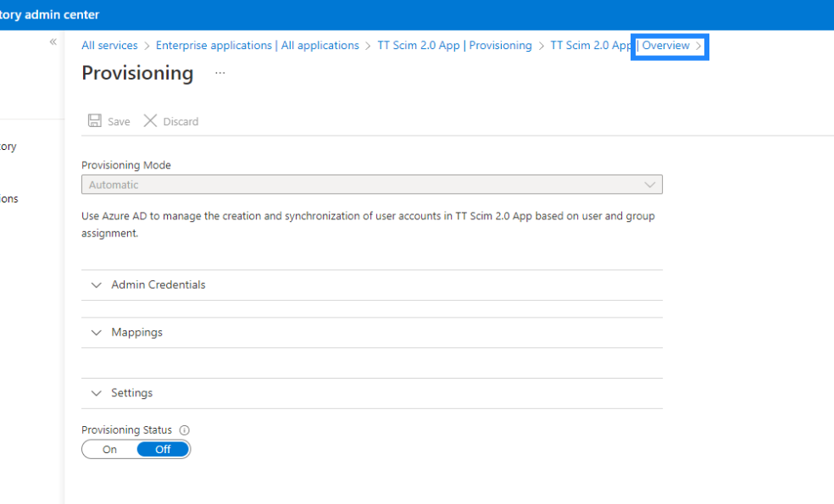Open Enterprise applications | All applications breadcrumb
The image size is (834, 504).
[258, 45]
